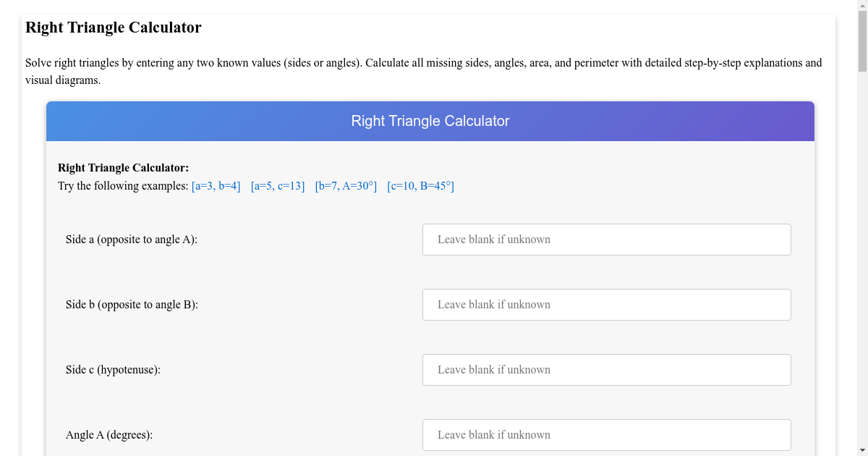Click the example link [a=3, b=4]
Image resolution: width=868 pixels, height=456 pixels.
tap(215, 186)
